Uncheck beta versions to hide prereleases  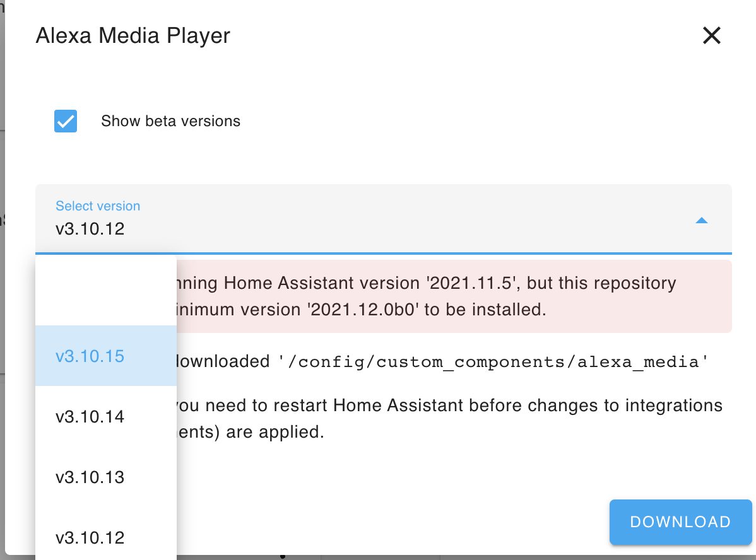65,120
